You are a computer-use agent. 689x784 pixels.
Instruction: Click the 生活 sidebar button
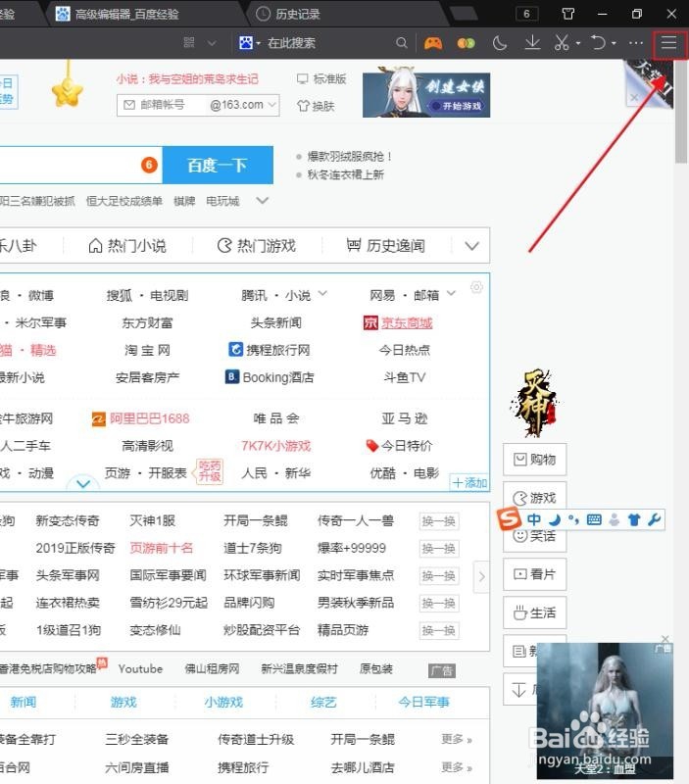(534, 612)
